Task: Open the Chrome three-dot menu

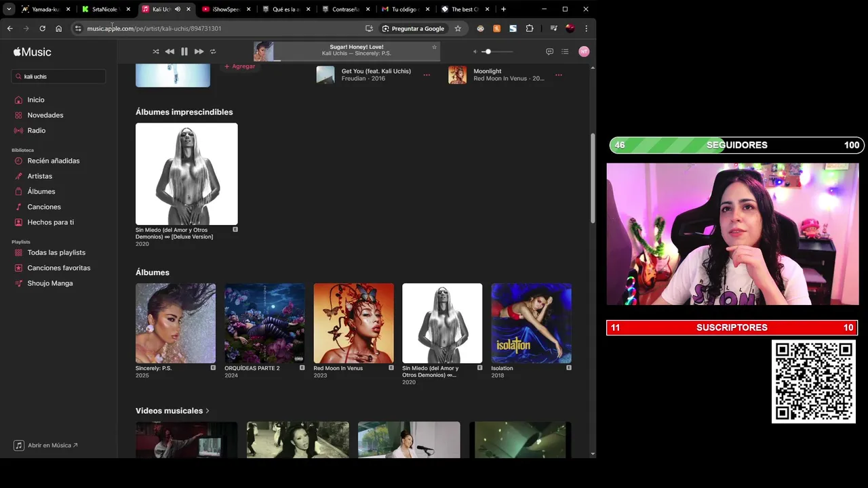Action: pos(586,28)
